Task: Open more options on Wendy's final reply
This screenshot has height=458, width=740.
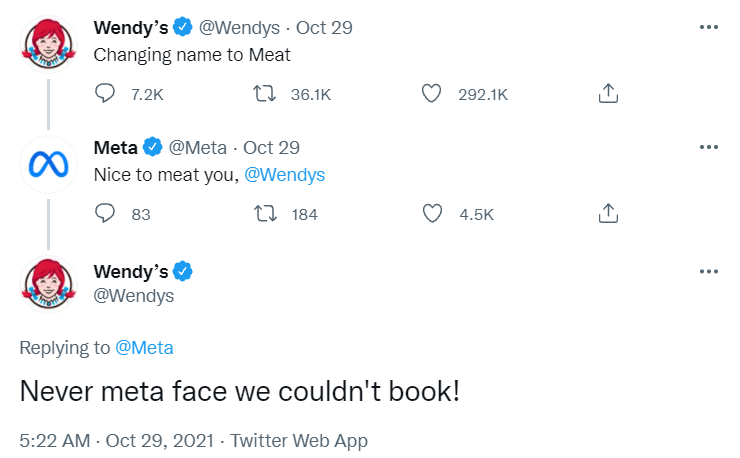Action: [709, 271]
